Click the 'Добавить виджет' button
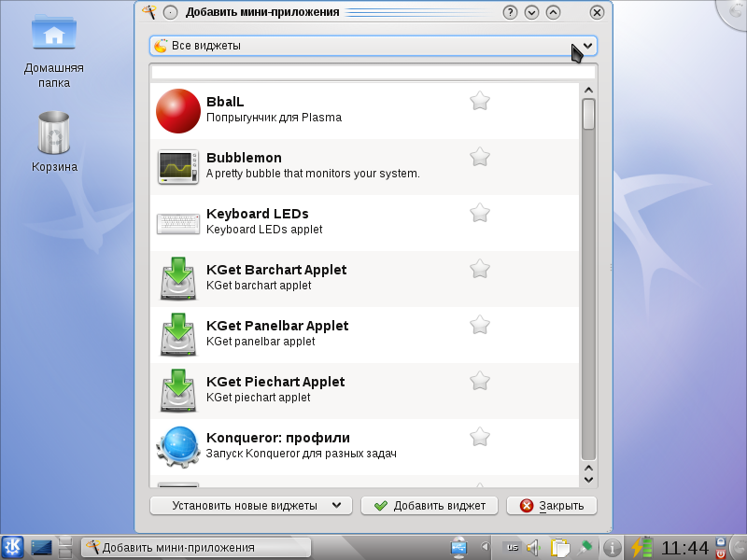This screenshot has height=560, width=747. coord(430,506)
